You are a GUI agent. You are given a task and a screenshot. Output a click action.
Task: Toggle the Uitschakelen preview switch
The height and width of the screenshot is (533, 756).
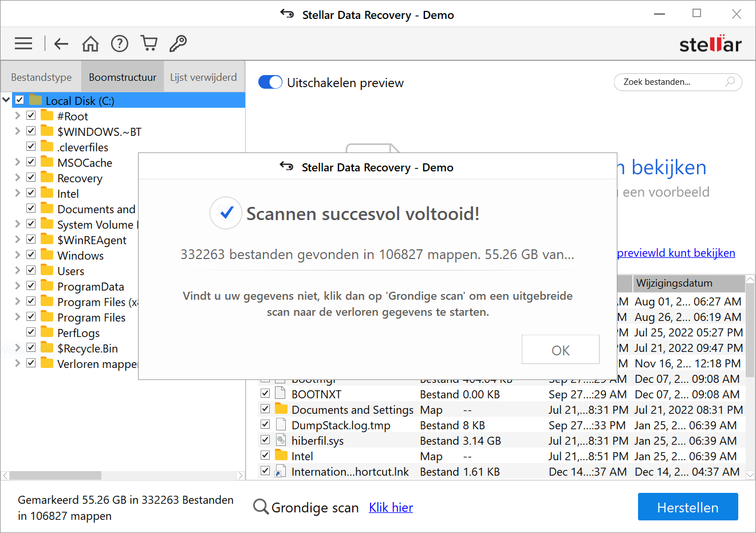pyautogui.click(x=270, y=83)
